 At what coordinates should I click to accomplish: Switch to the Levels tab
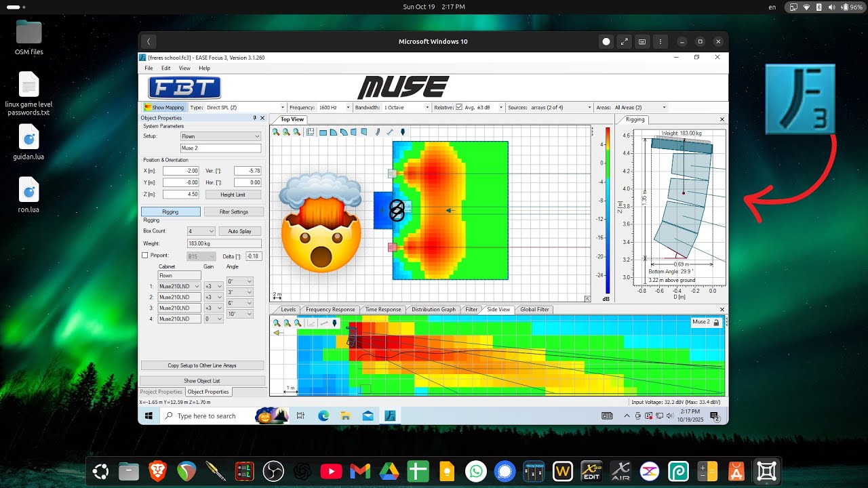(288, 310)
